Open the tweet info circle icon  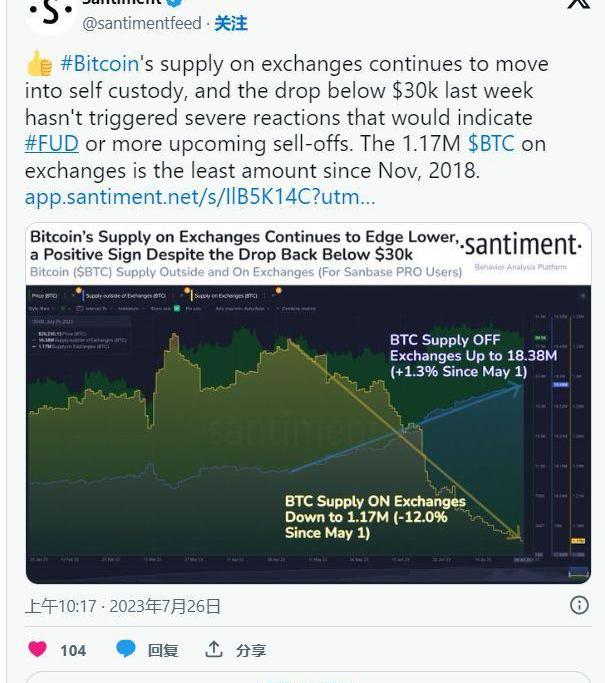click(x=579, y=605)
